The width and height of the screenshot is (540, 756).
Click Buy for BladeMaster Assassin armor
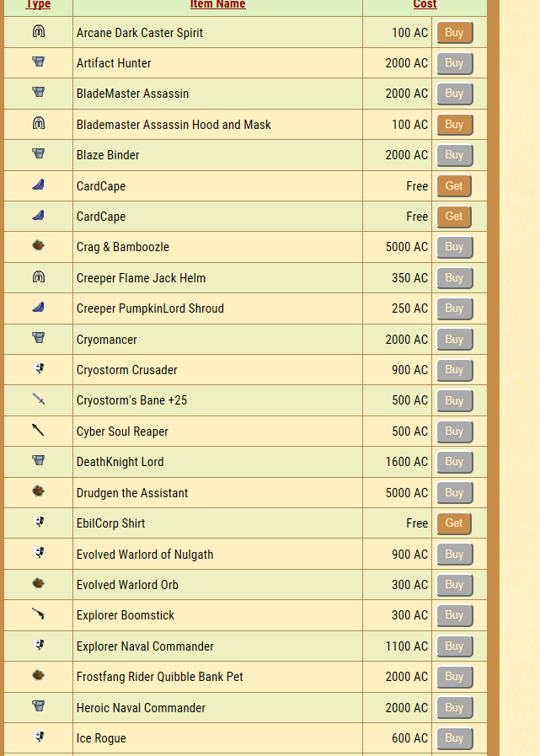tap(454, 94)
